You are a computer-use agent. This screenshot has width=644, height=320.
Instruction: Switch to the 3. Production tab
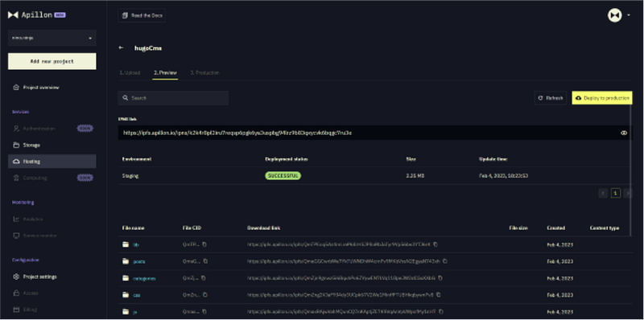(x=204, y=72)
